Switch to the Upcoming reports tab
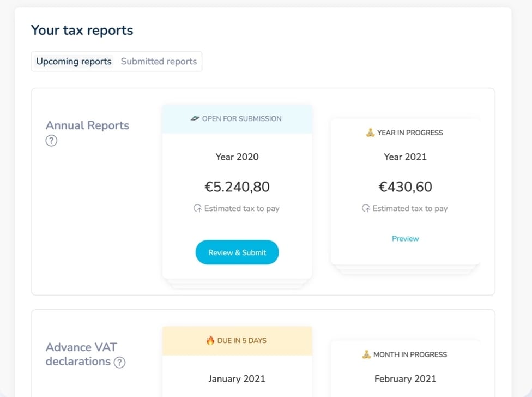 (74, 62)
